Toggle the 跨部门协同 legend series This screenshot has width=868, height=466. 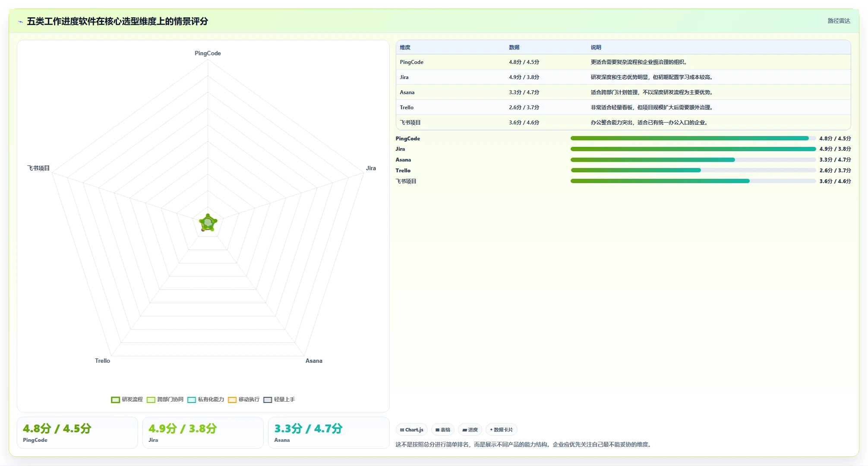(165, 399)
